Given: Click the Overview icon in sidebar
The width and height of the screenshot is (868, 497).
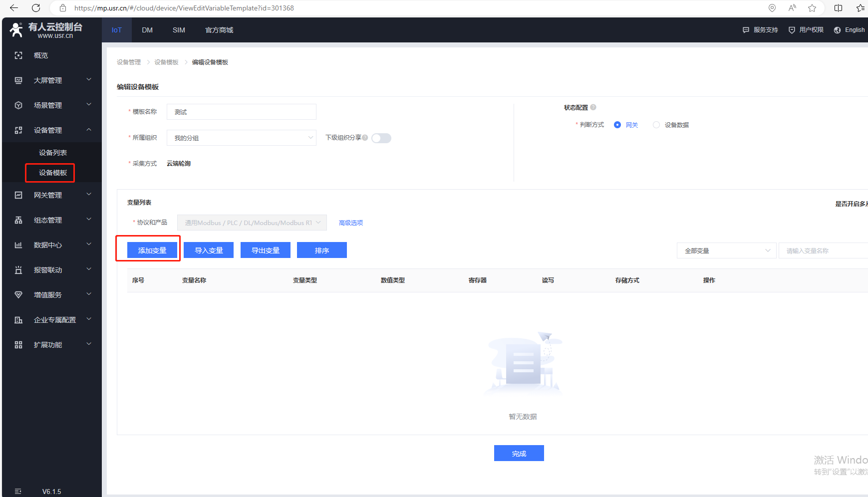Looking at the screenshot, I should coord(18,55).
